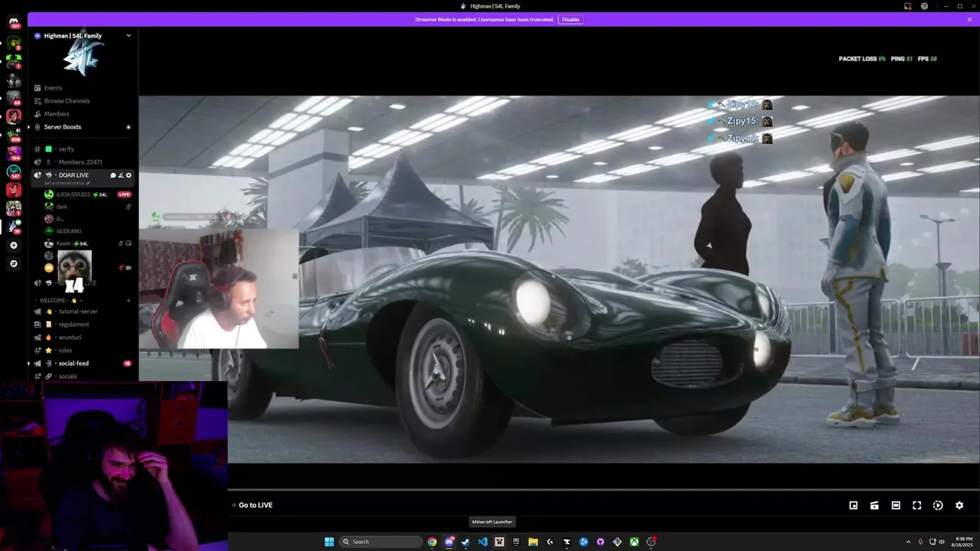Open Discord Direct Messages home icon
Image resolution: width=980 pixels, height=551 pixels.
pos(13,21)
